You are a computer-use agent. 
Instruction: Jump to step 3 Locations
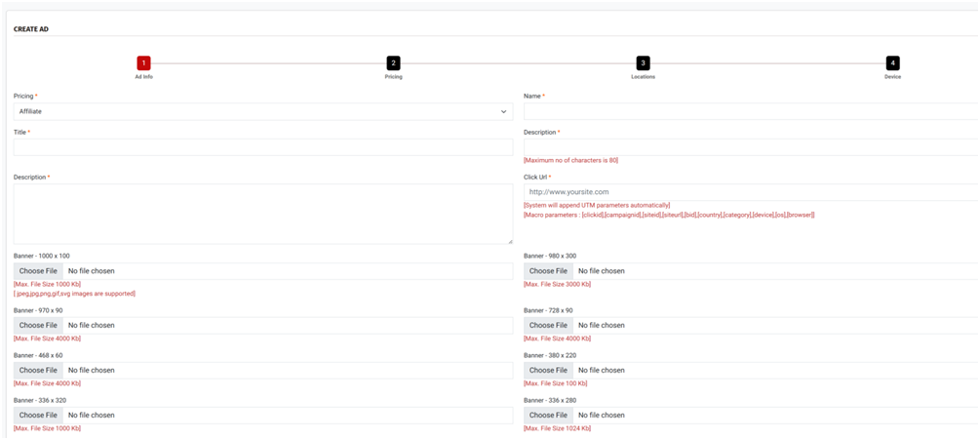click(x=643, y=62)
